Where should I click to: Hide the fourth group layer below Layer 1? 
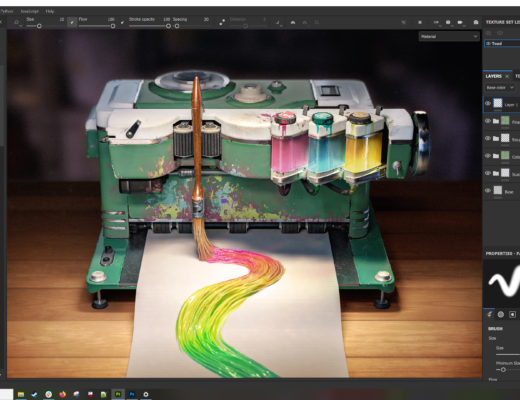[488, 173]
